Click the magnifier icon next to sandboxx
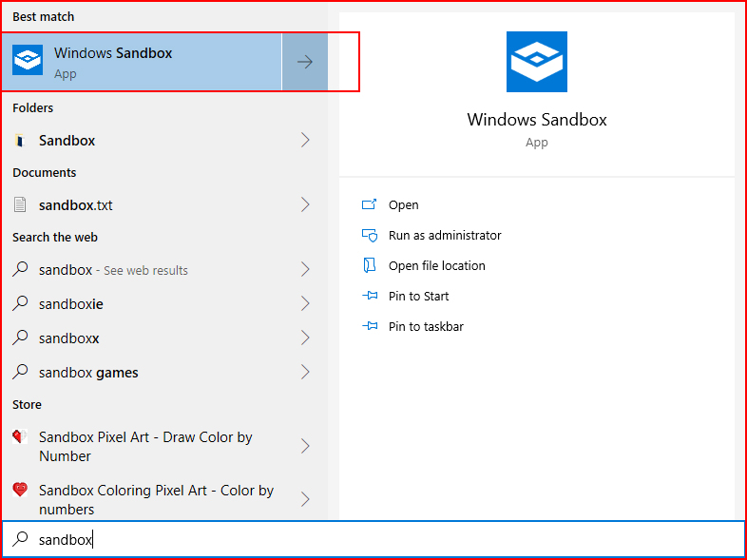 [20, 338]
